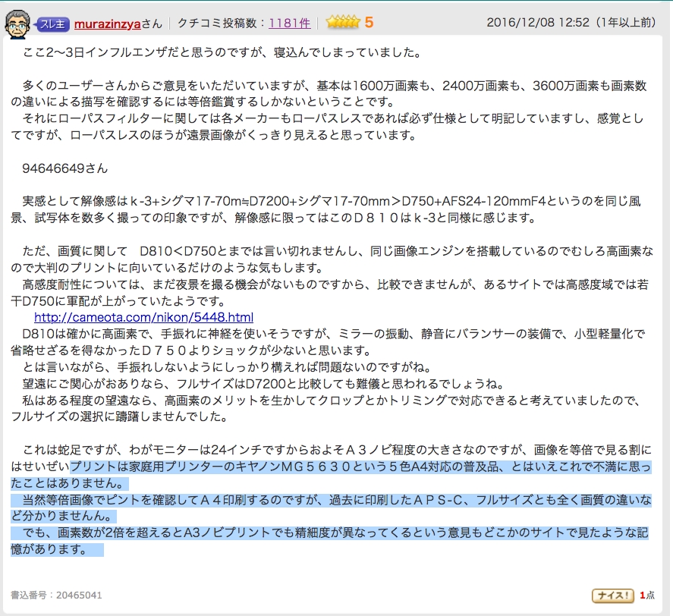
Task: Click the line starting それにローパスフィルター
Action: (327, 127)
